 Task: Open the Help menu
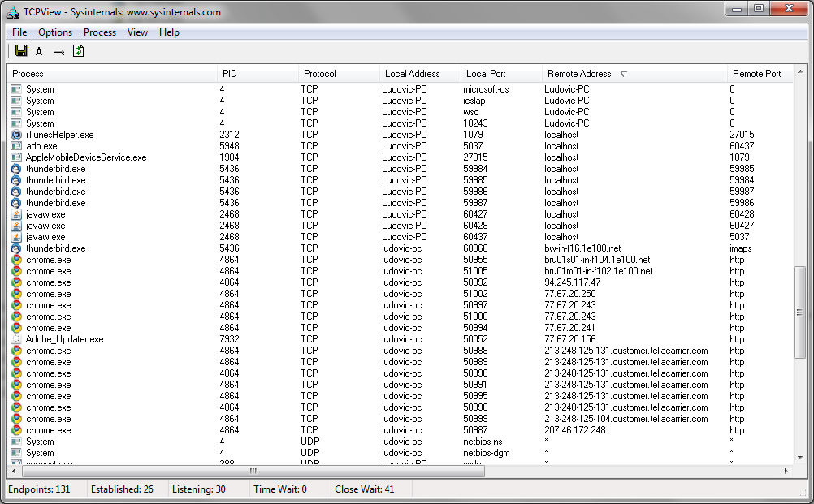click(x=169, y=32)
